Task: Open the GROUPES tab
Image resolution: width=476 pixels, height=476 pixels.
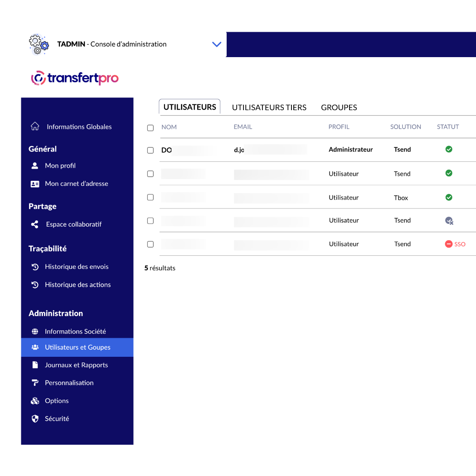Action: (339, 107)
